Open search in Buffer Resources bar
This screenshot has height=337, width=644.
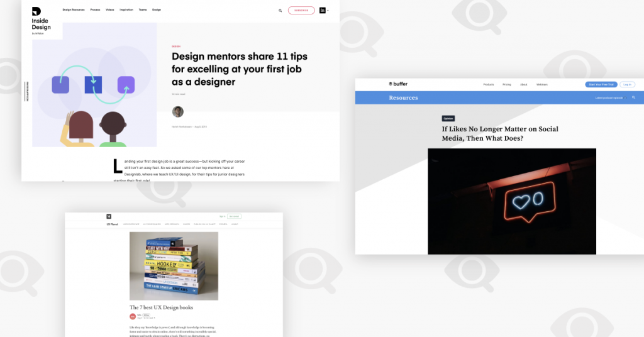pos(633,97)
